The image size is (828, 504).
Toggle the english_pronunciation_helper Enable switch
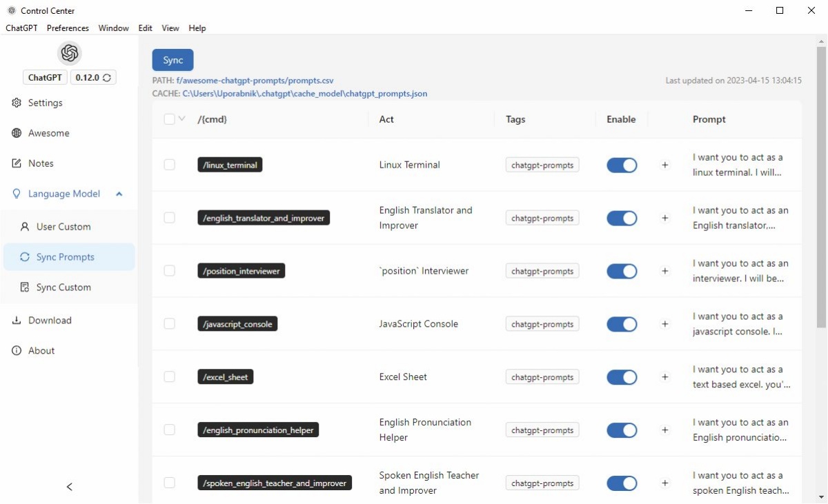tap(622, 430)
